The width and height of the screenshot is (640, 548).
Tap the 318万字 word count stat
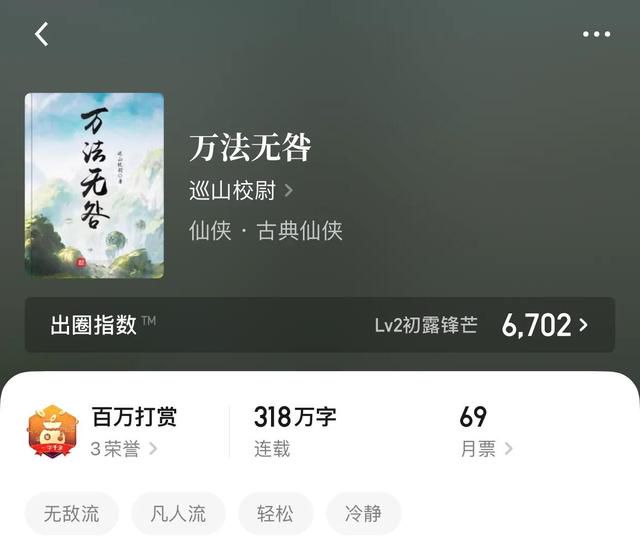[295, 417]
